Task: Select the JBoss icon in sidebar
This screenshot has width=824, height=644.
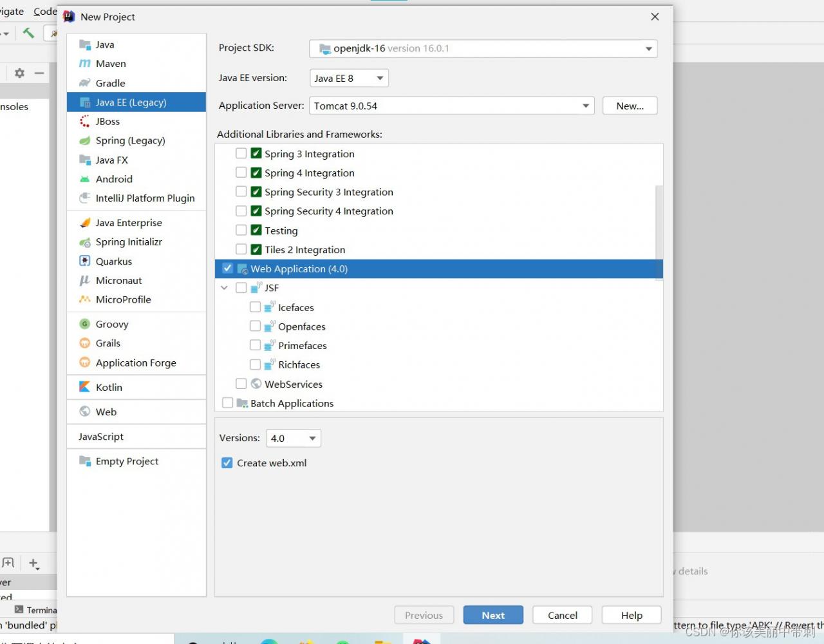Action: click(84, 121)
